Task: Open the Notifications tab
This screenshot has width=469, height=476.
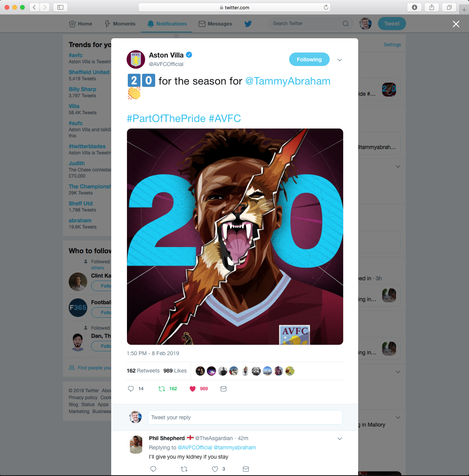Action: (x=167, y=24)
